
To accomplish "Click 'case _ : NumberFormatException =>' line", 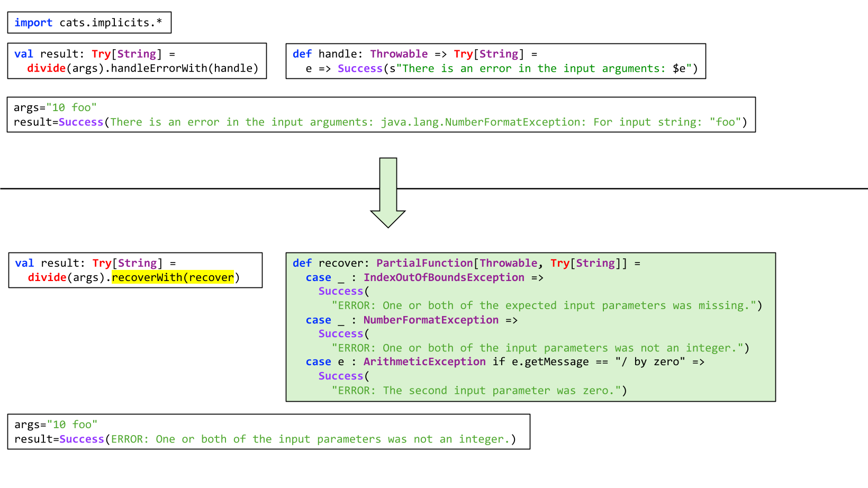I will (x=412, y=320).
